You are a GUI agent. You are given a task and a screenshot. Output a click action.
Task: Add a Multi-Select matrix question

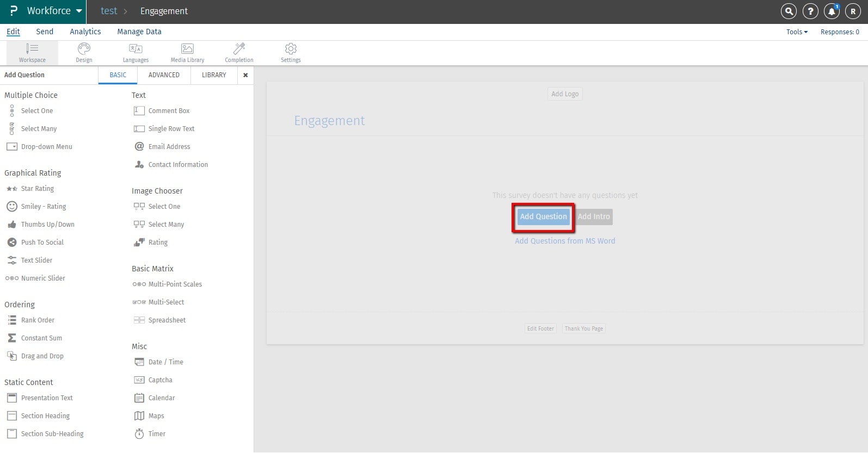click(158, 302)
